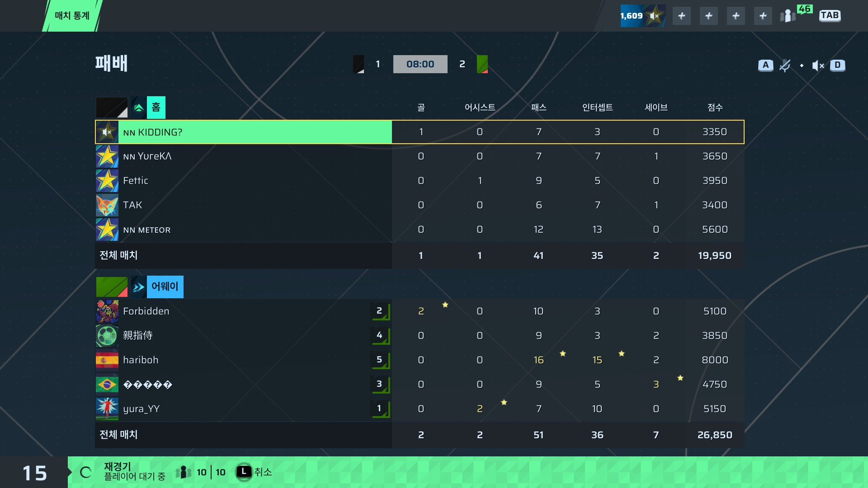Click the away team green kit swatch
The image size is (868, 488).
pos(112,287)
